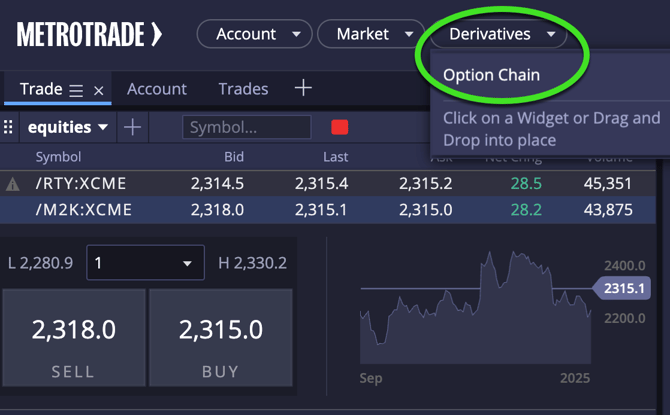670x415 pixels.
Task: Click the red square status indicator
Action: [340, 127]
